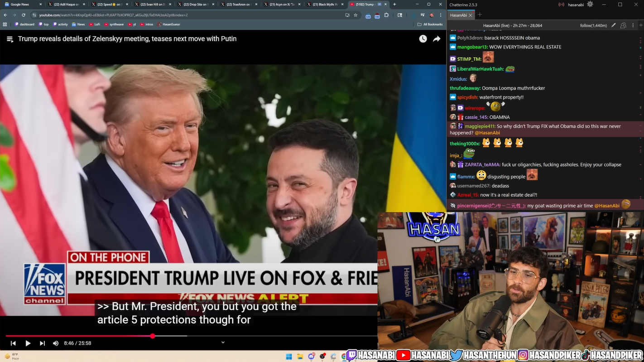Click username LiberalWarHawkTuah in chat

pos(481,69)
